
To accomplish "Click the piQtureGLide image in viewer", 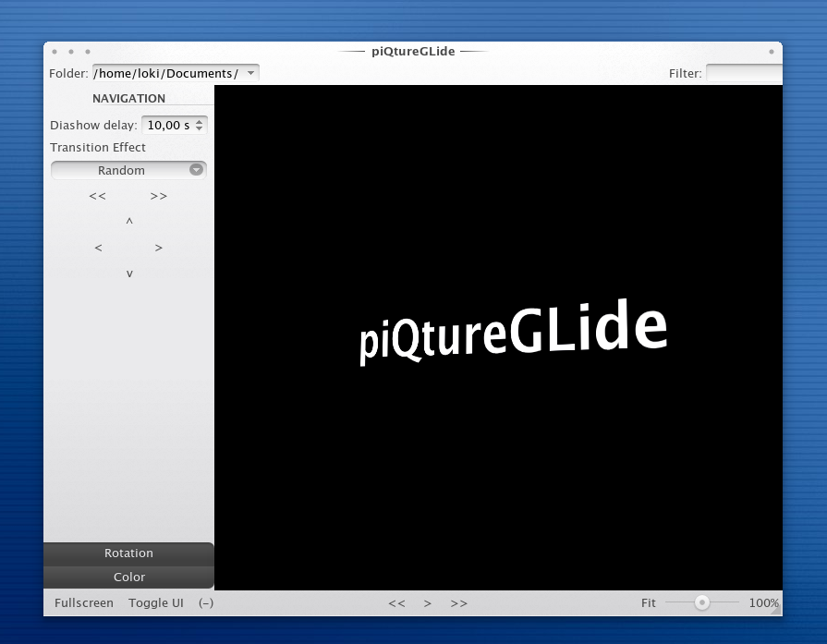I will (514, 332).
